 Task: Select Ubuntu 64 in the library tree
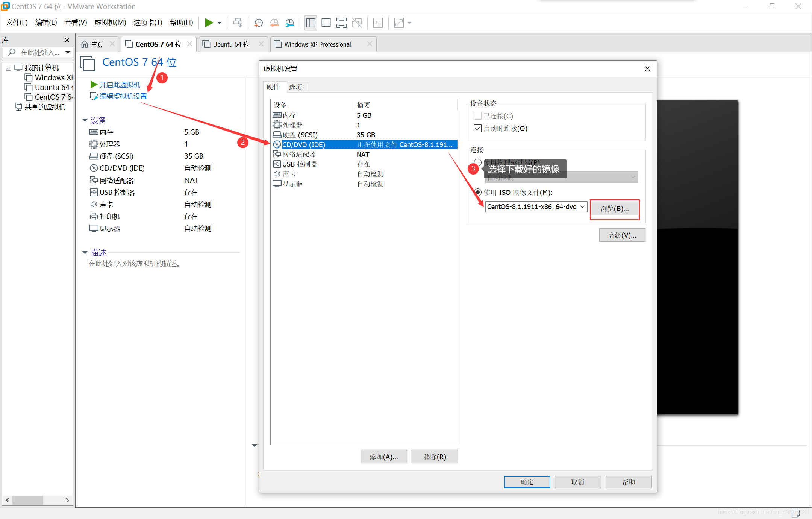49,87
